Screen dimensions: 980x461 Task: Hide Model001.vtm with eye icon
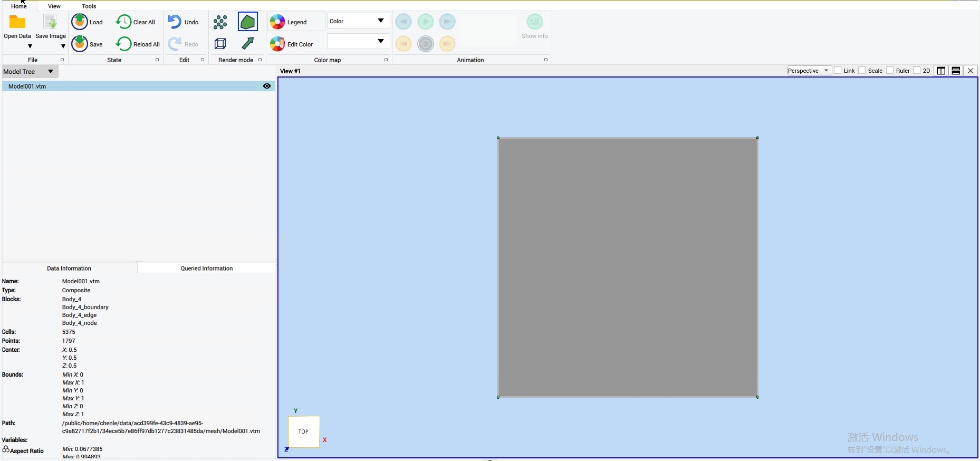click(267, 86)
